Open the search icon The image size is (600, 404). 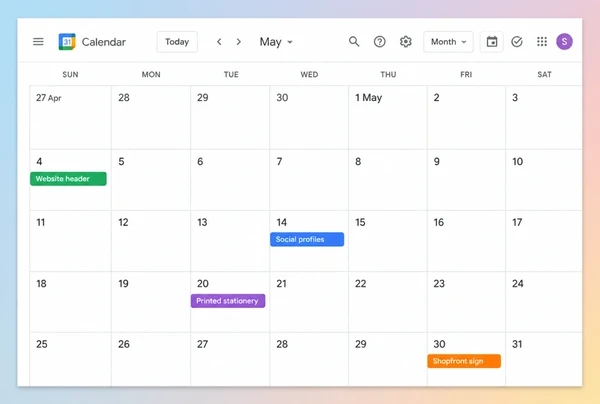[354, 41]
